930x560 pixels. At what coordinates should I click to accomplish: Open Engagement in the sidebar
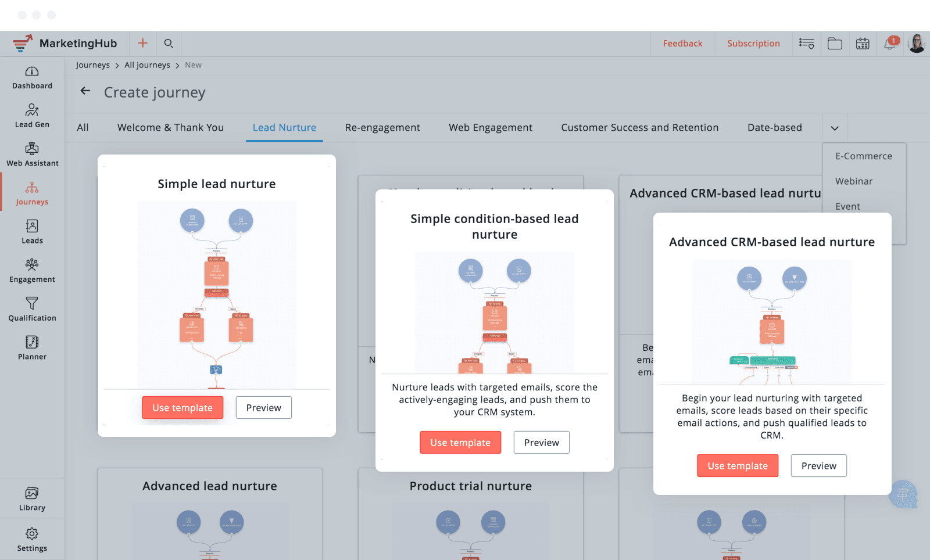pos(32,271)
